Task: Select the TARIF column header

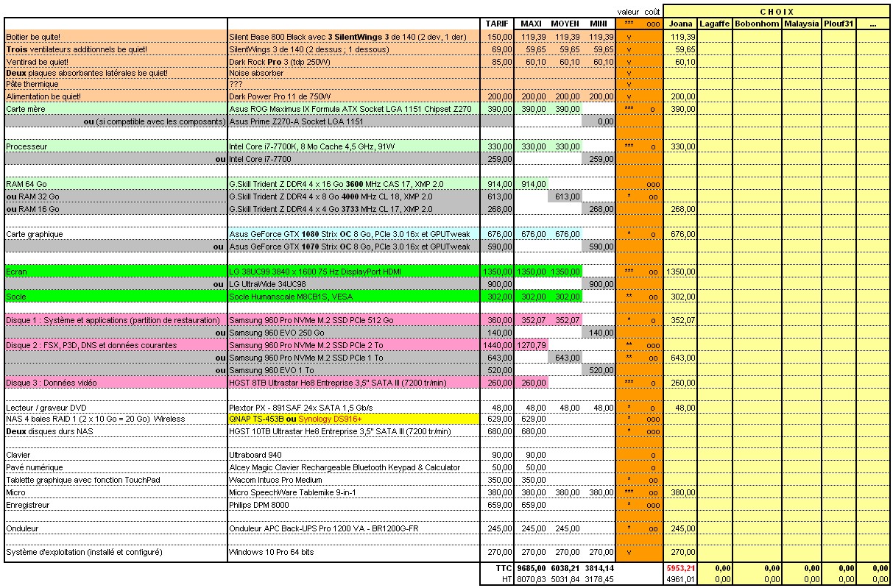Action: 497,24
